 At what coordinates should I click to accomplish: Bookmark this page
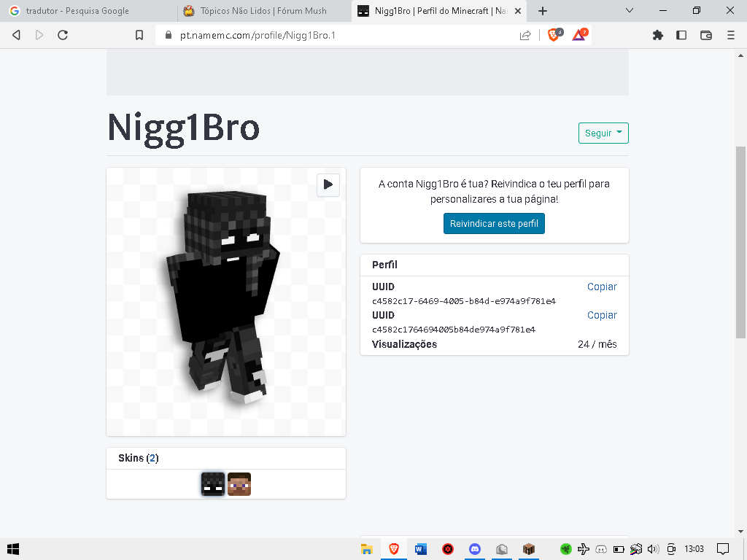point(139,35)
